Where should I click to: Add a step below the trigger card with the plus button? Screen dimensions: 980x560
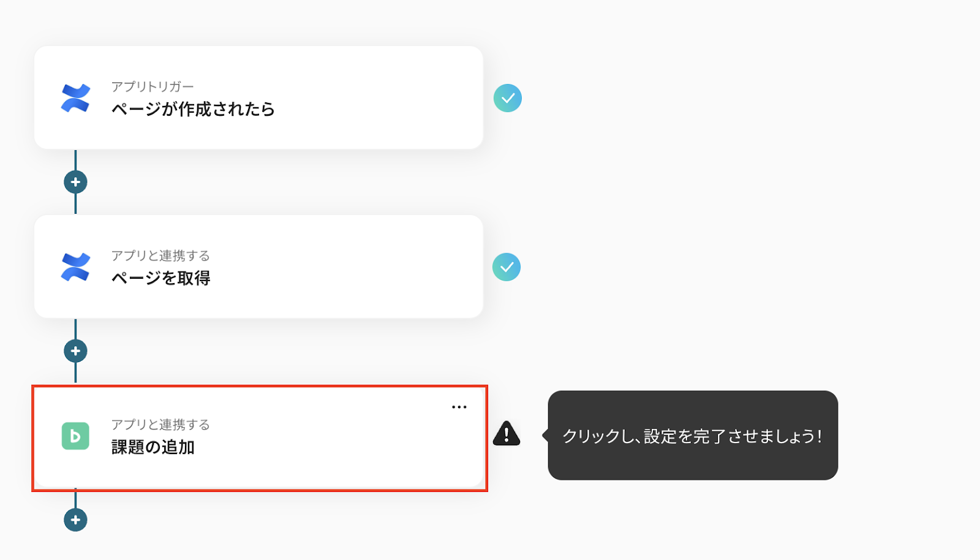pos(75,182)
